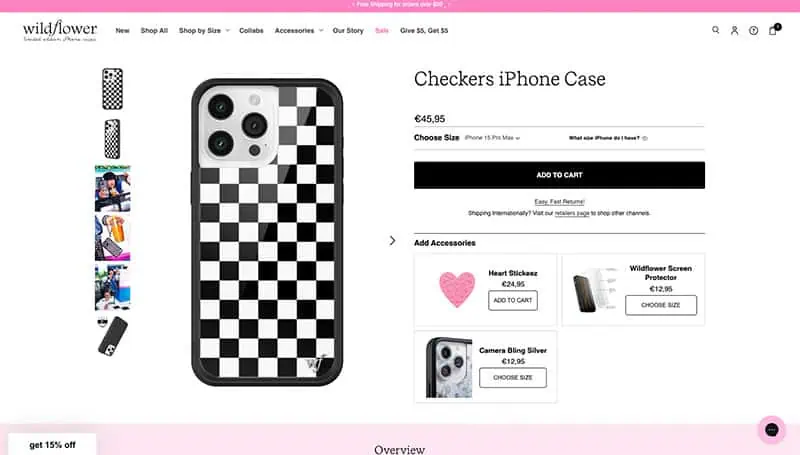Choose size for Camera Bling Silver
The height and width of the screenshot is (455, 800).
click(513, 377)
